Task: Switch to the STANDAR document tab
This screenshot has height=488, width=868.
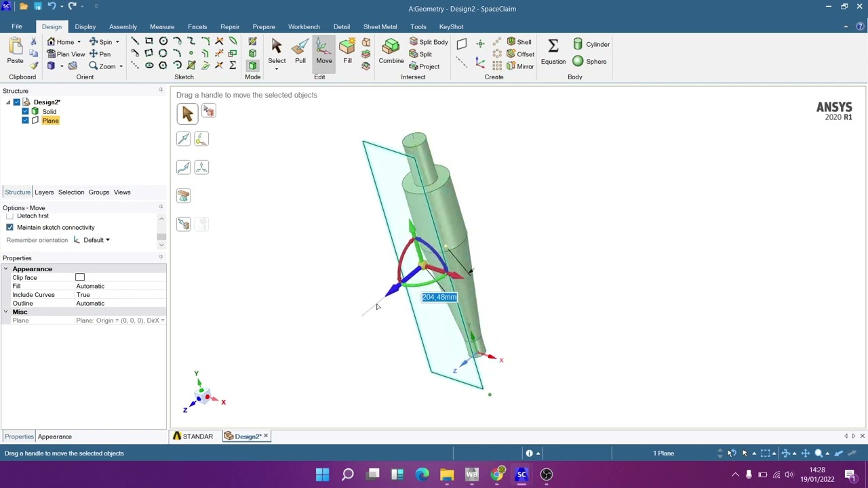Action: [193, 436]
